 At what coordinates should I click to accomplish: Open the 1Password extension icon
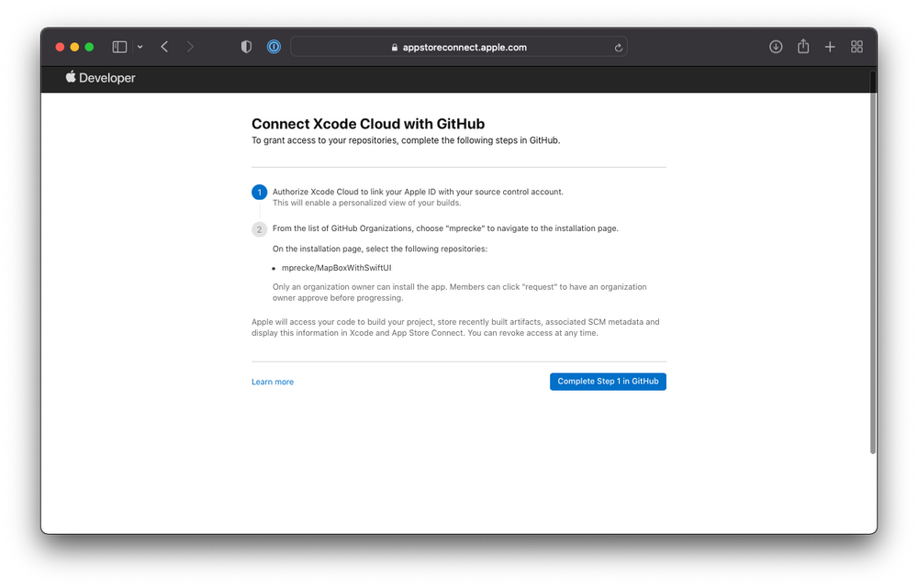coord(274,47)
